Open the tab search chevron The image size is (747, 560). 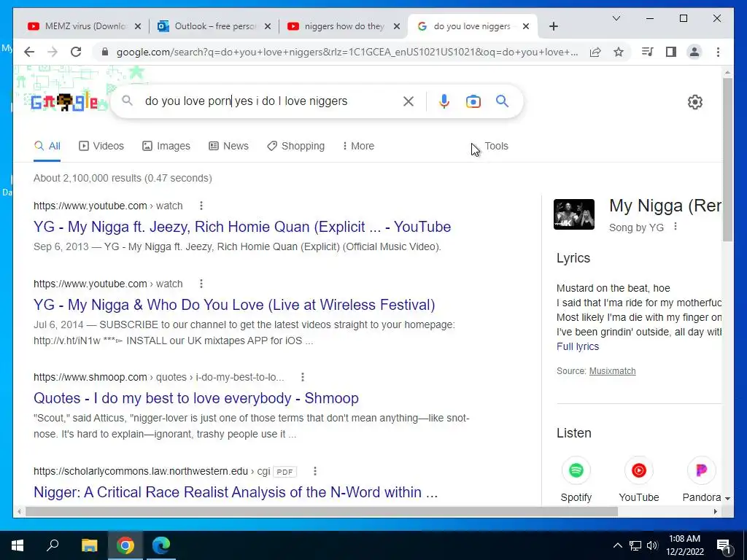click(616, 18)
